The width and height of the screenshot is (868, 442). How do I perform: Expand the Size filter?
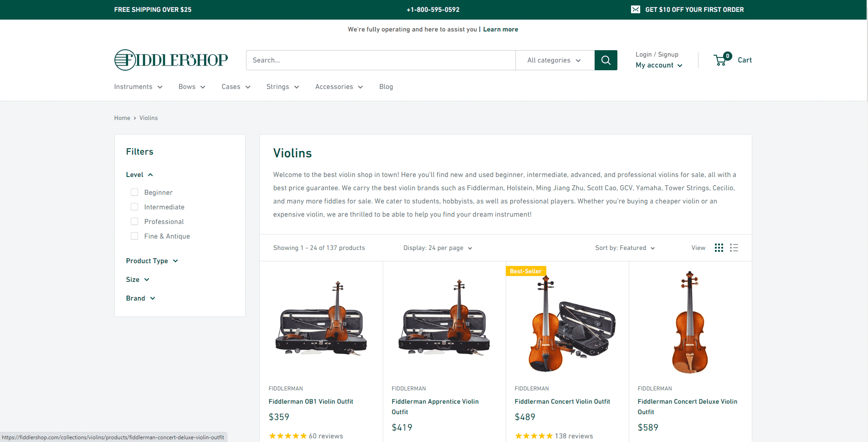point(138,280)
